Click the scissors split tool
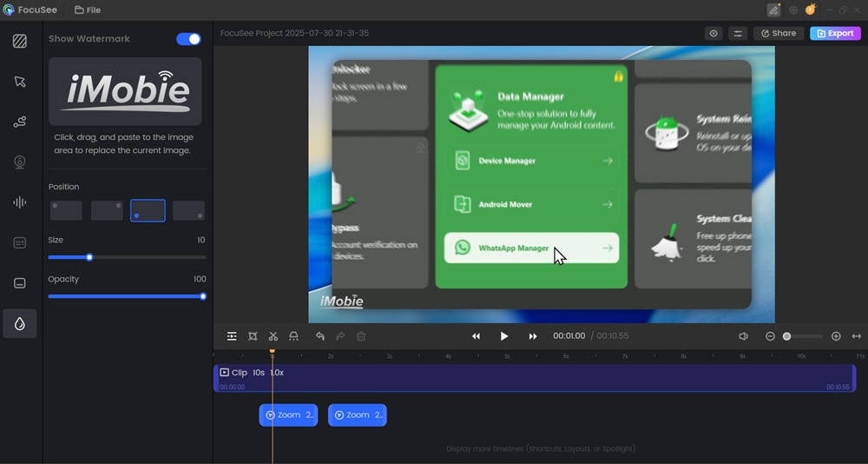The image size is (868, 464). 273,336
